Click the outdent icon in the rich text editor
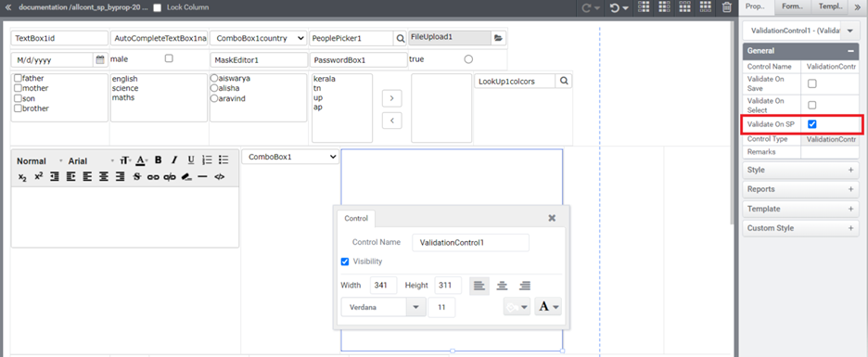Image resolution: width=868 pixels, height=357 pixels. pos(55,176)
